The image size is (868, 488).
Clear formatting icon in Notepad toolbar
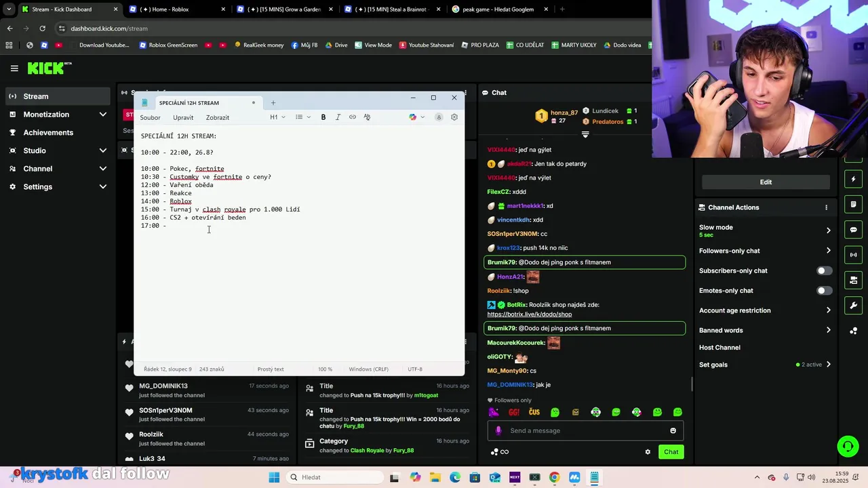click(367, 117)
